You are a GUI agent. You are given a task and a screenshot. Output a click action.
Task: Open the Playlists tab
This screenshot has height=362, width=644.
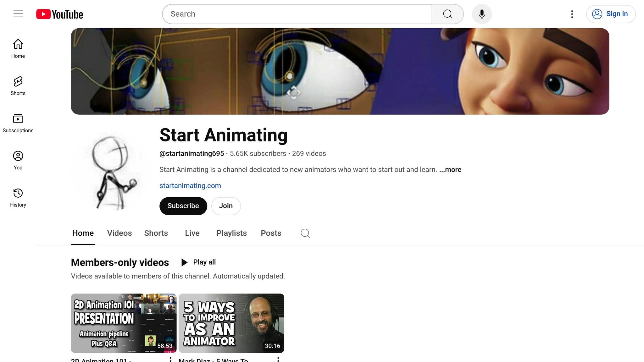[x=231, y=233]
